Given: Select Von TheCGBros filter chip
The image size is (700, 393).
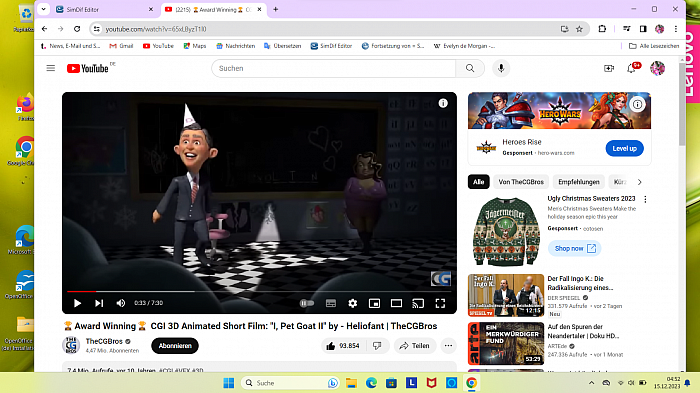Looking at the screenshot, I should coord(521,182).
